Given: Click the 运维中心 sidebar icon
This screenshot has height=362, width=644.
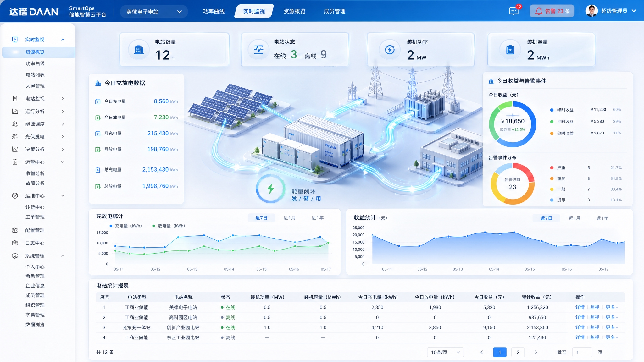Looking at the screenshot, I should [x=15, y=196].
